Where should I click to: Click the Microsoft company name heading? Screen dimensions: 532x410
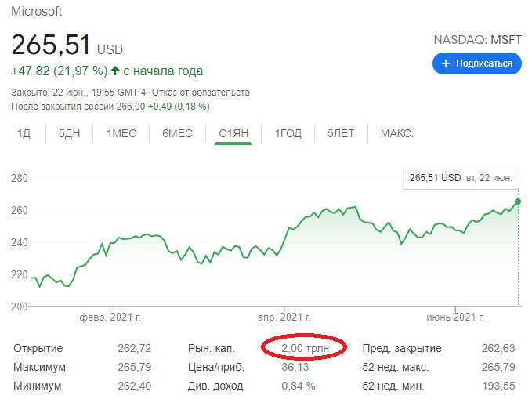pyautogui.click(x=37, y=11)
